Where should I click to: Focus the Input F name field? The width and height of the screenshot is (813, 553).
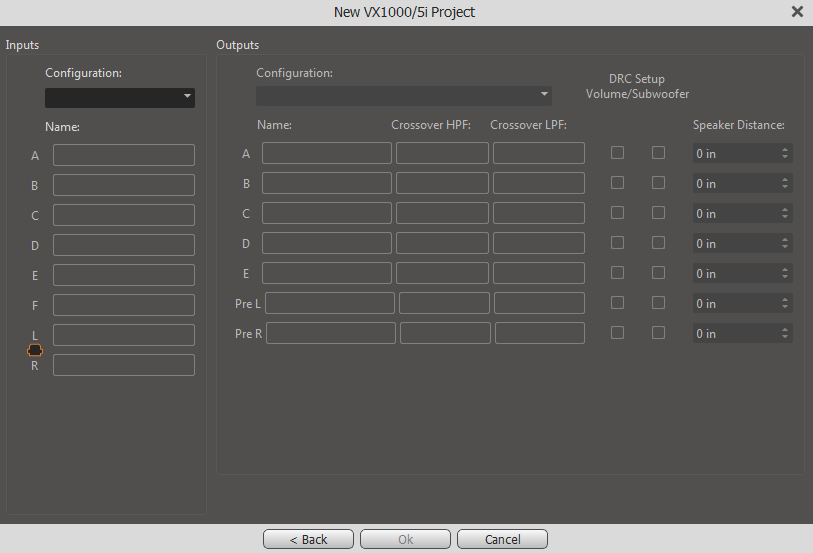coord(124,305)
